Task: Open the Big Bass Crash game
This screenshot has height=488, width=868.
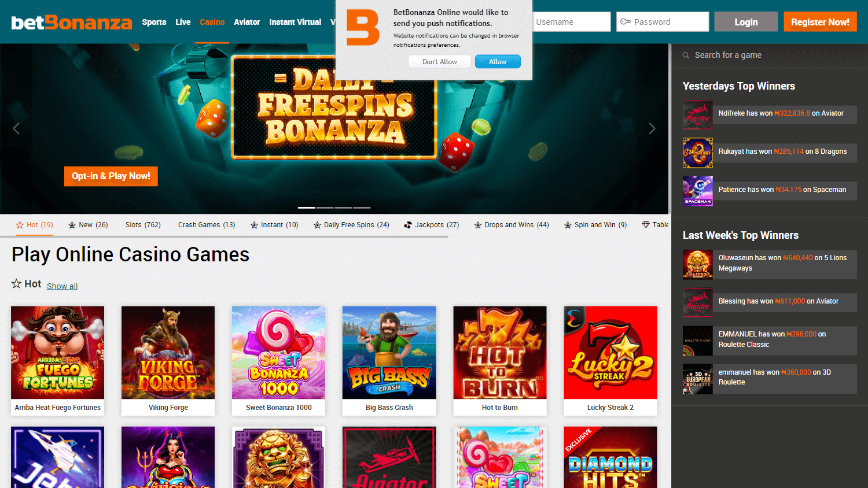Action: (x=389, y=361)
